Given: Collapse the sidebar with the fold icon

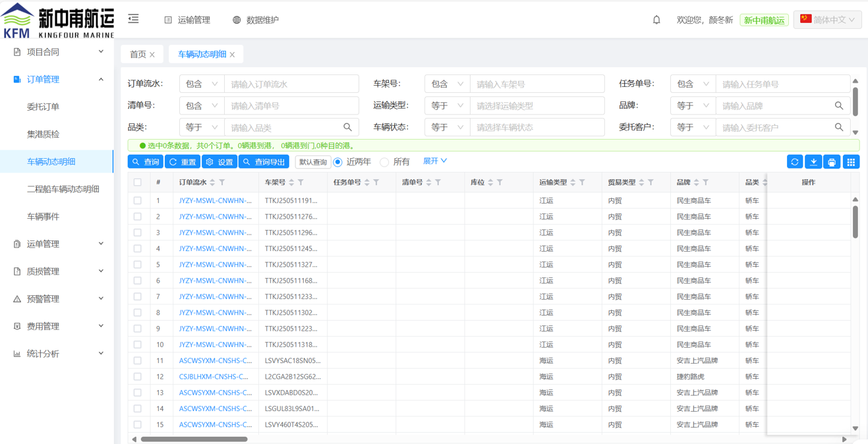Looking at the screenshot, I should pyautogui.click(x=134, y=19).
